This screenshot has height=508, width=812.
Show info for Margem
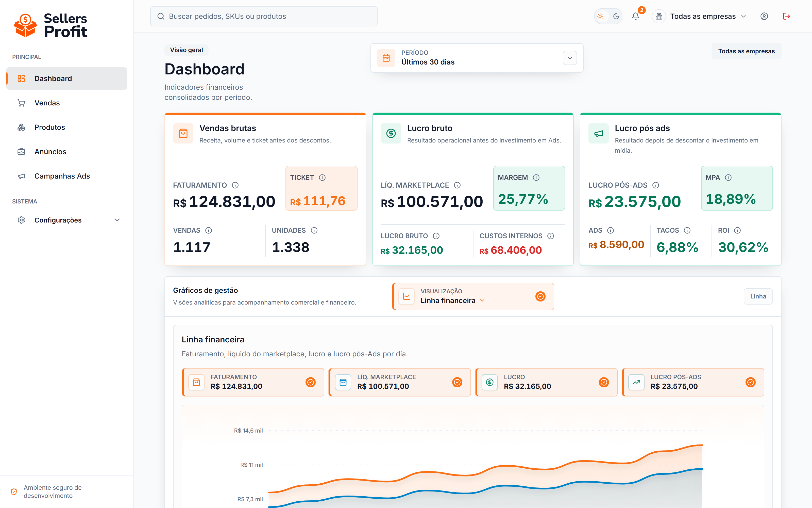click(536, 177)
